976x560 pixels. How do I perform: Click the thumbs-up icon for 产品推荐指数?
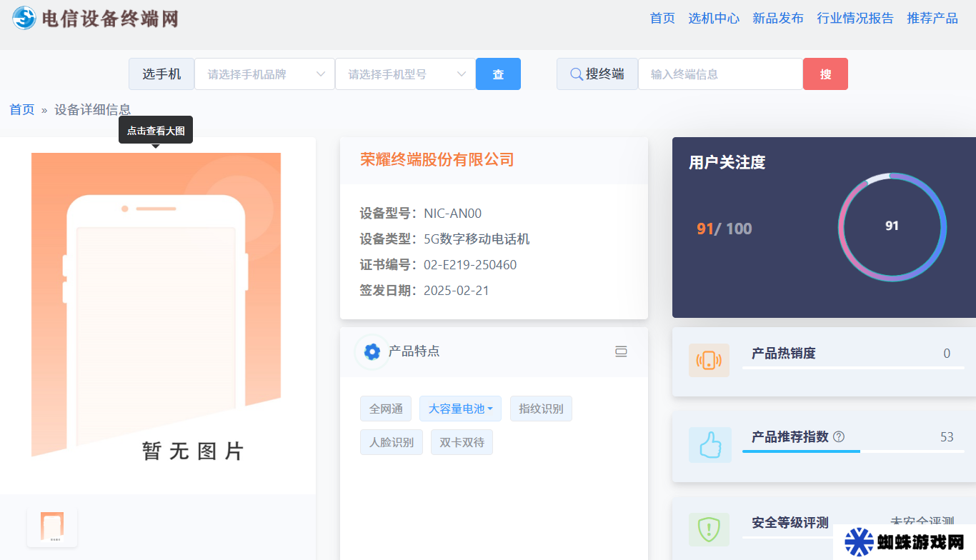710,445
